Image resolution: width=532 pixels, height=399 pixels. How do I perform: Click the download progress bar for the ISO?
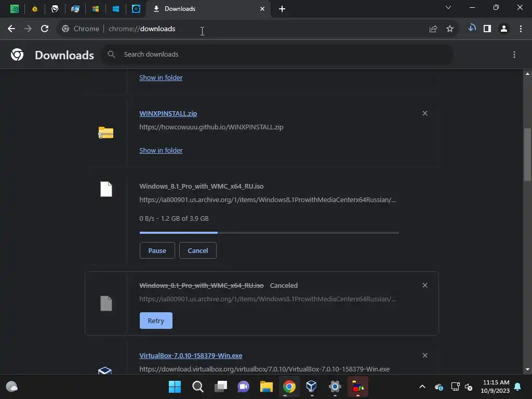pyautogui.click(x=269, y=233)
